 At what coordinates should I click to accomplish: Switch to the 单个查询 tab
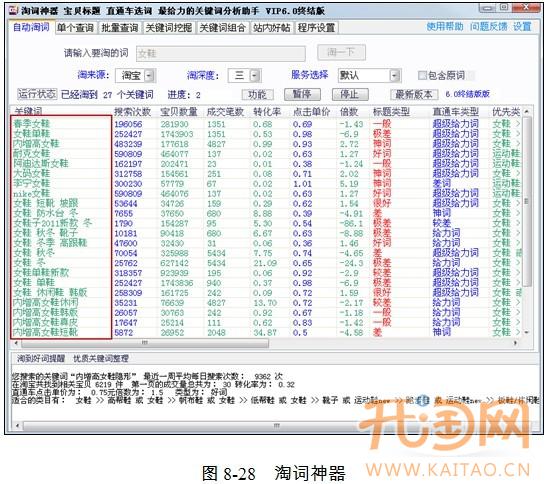point(76,28)
